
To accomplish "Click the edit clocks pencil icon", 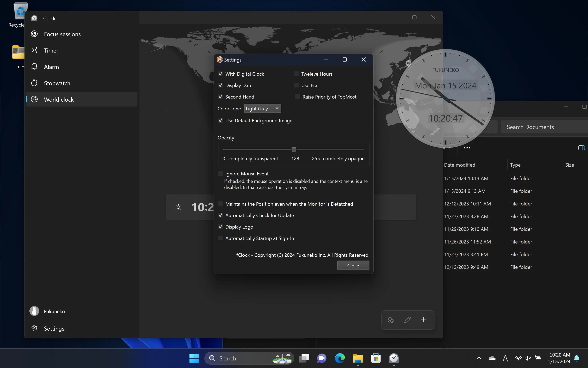I will coord(408,320).
